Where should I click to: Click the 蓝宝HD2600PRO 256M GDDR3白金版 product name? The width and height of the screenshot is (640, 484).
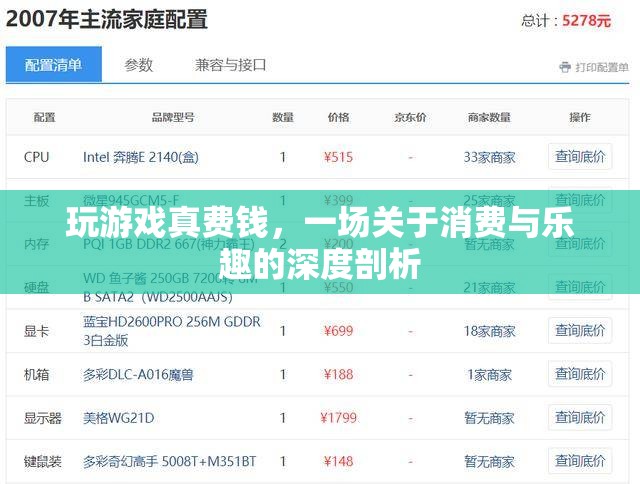pyautogui.click(x=171, y=331)
